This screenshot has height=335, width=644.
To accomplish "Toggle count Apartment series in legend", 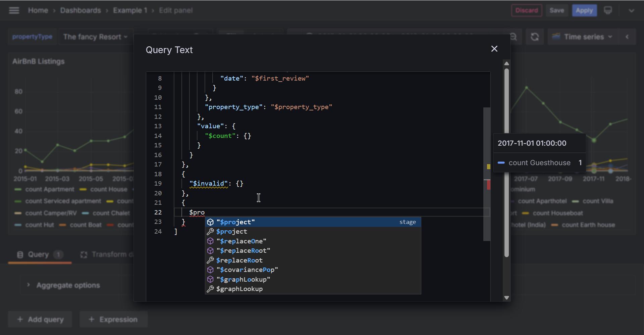I will tap(49, 190).
